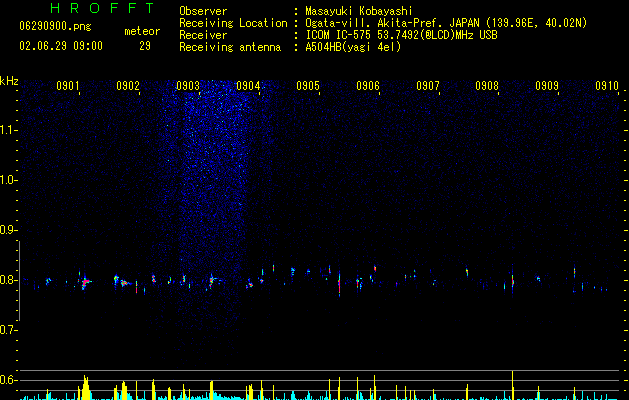Viewport: 629px width, 400px height.
Task: Click the observer name Masayuki Kobayashi
Action: coord(359,11)
